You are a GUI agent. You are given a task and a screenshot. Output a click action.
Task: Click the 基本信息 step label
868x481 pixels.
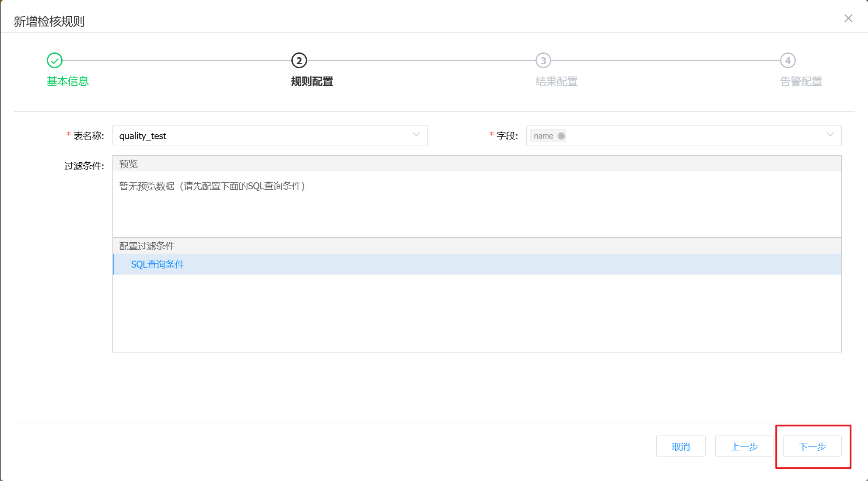pos(68,81)
